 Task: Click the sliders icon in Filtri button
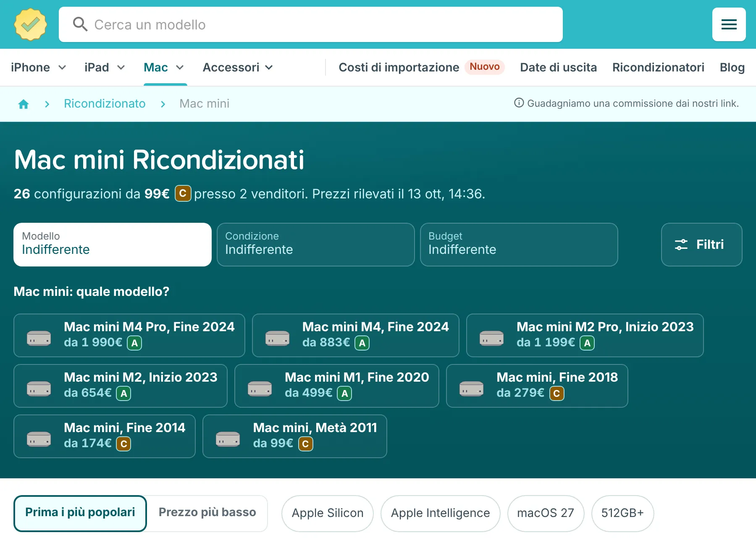[681, 245]
